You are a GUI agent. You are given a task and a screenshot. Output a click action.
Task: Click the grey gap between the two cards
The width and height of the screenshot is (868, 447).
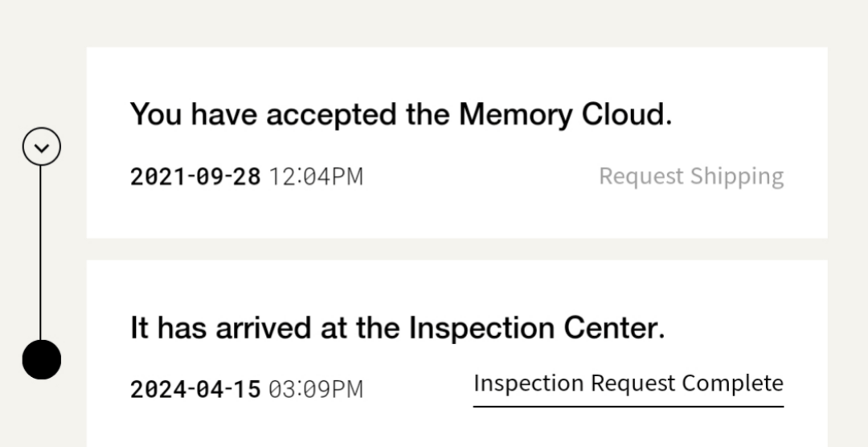[457, 249]
